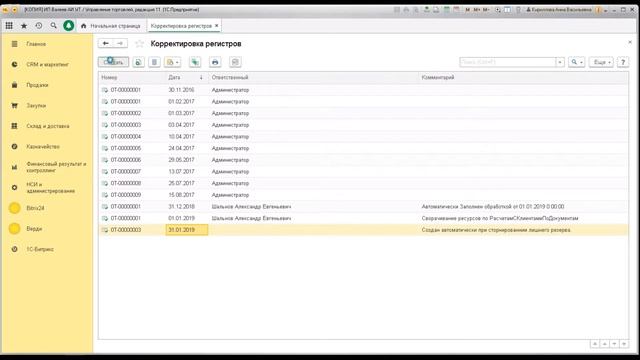
Task: Open the Ещё menu
Action: (601, 62)
